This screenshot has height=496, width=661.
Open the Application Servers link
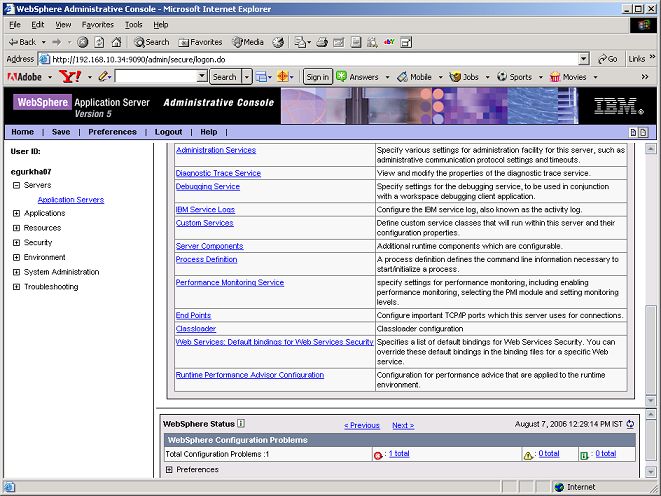click(71, 200)
